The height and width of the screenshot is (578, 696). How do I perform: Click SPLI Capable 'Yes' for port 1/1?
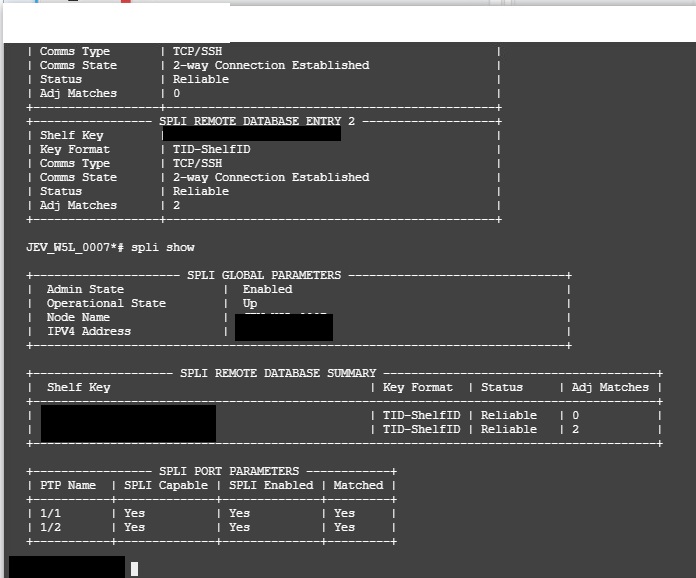[x=134, y=513]
